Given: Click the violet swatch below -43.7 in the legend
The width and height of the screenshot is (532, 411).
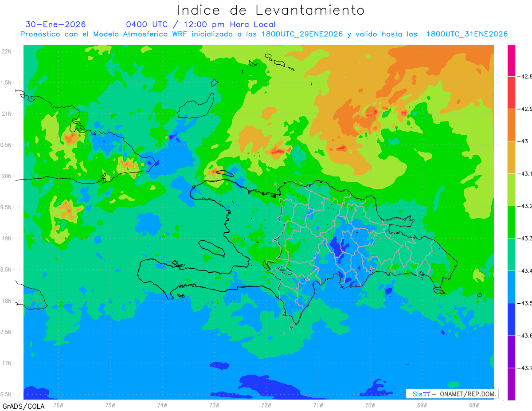Looking at the screenshot, I should tap(511, 384).
